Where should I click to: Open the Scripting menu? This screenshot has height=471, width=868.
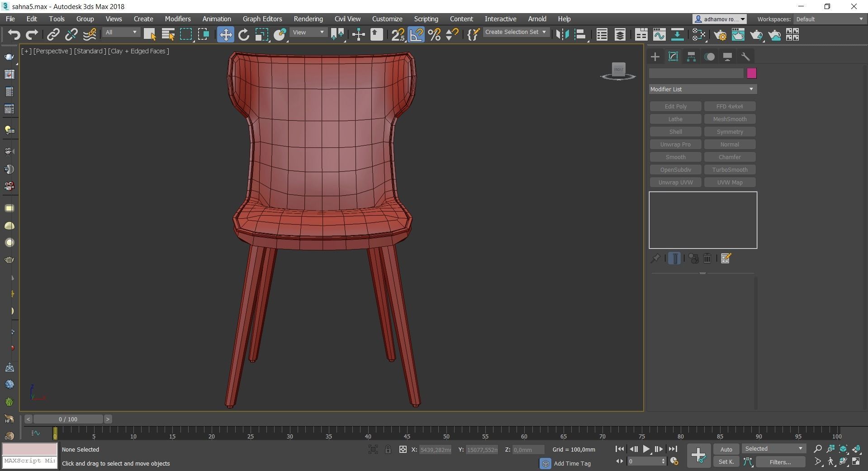coord(426,19)
